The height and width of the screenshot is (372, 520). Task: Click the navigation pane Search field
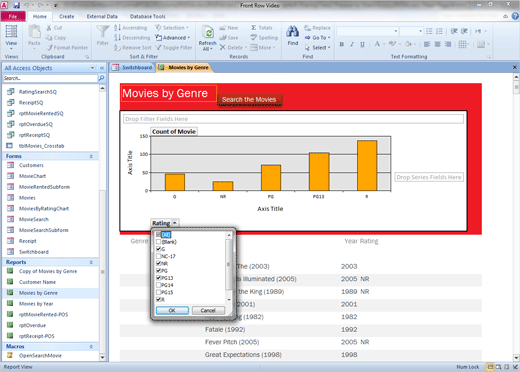[50, 78]
